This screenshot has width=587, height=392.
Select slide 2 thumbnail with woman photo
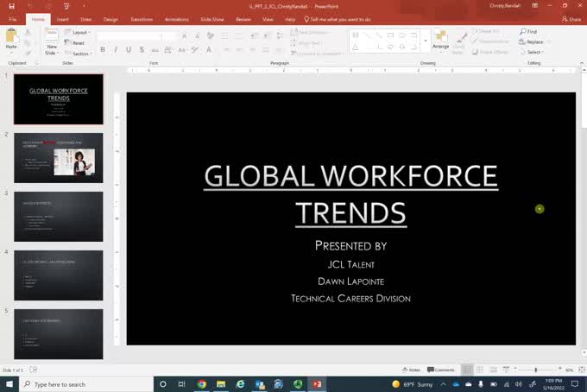tap(59, 158)
